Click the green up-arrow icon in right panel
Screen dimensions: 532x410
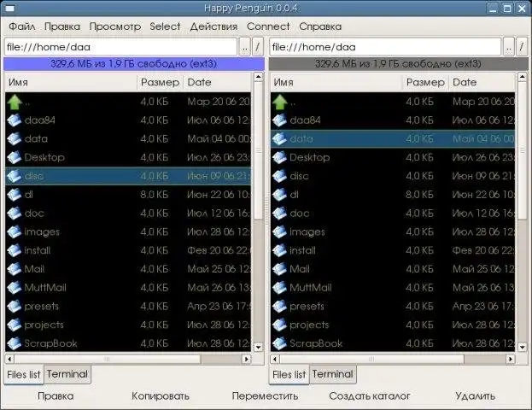click(x=280, y=102)
